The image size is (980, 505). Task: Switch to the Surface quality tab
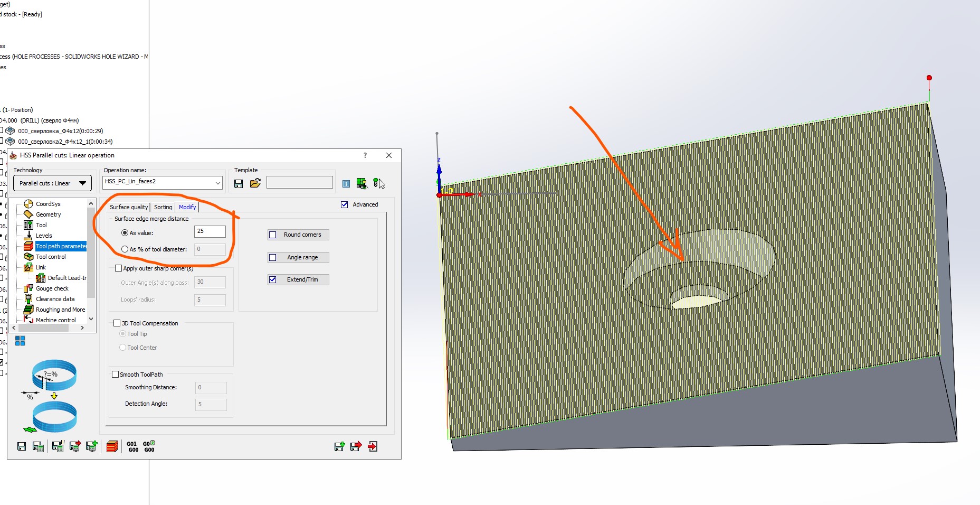coord(129,207)
